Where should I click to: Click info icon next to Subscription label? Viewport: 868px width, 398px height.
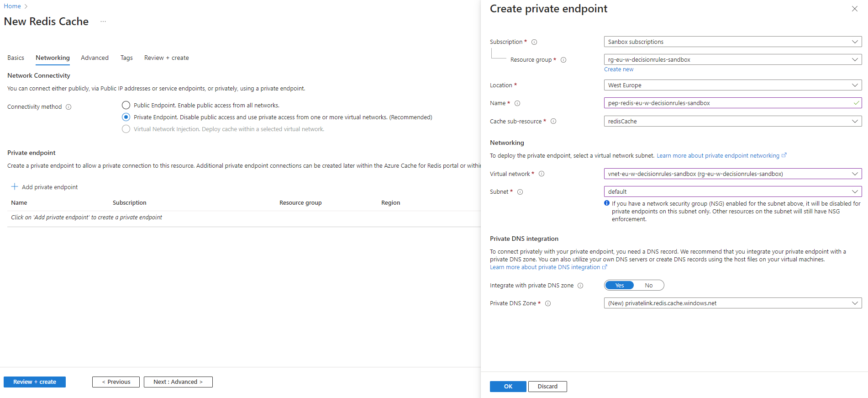534,42
